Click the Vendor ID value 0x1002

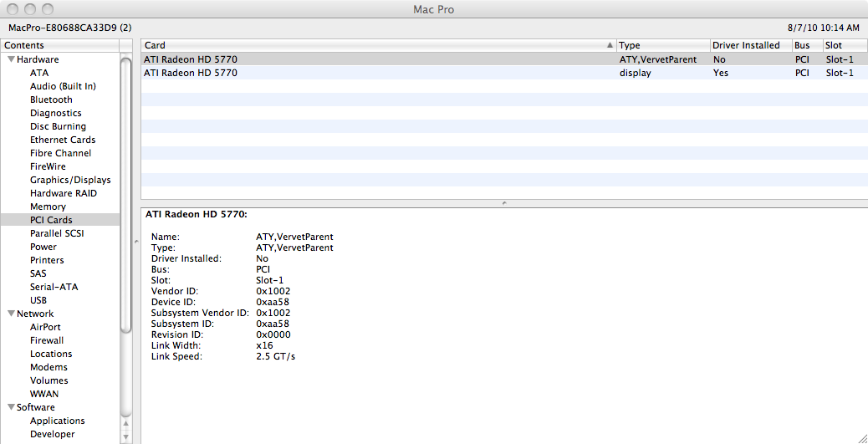[273, 291]
